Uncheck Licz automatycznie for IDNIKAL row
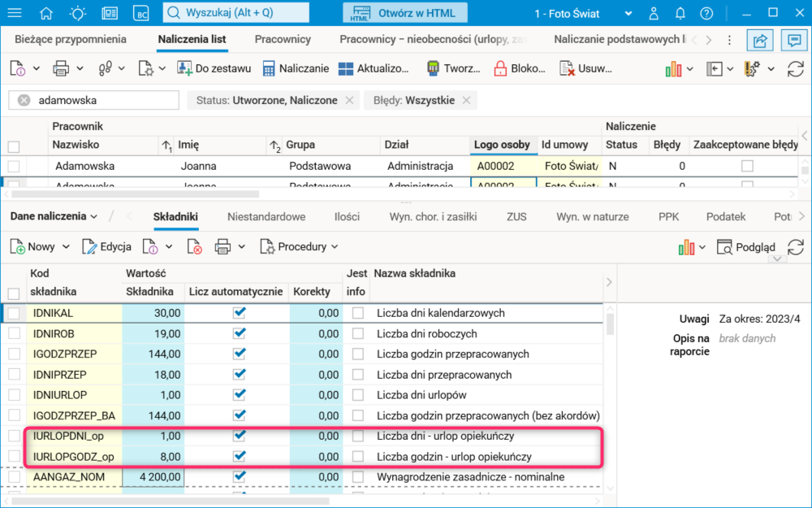Screen dimensions: 812x508 pos(239,313)
